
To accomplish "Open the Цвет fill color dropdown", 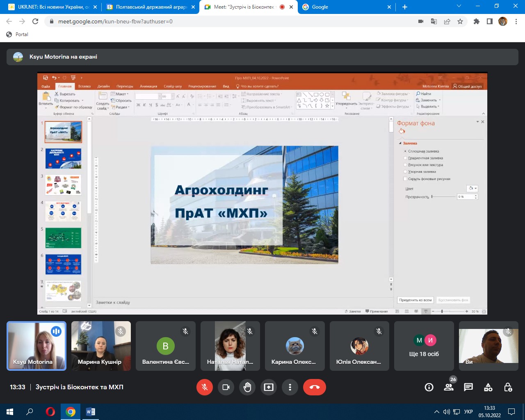I will 472,189.
